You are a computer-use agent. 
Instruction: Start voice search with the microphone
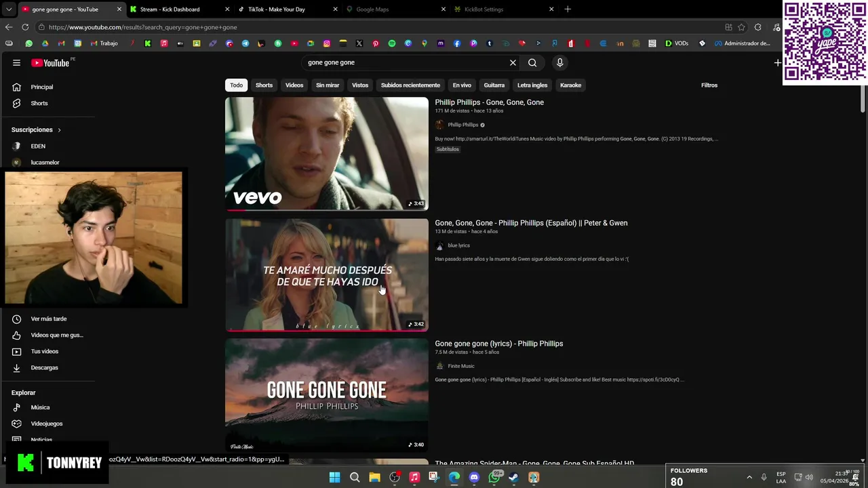tap(559, 62)
